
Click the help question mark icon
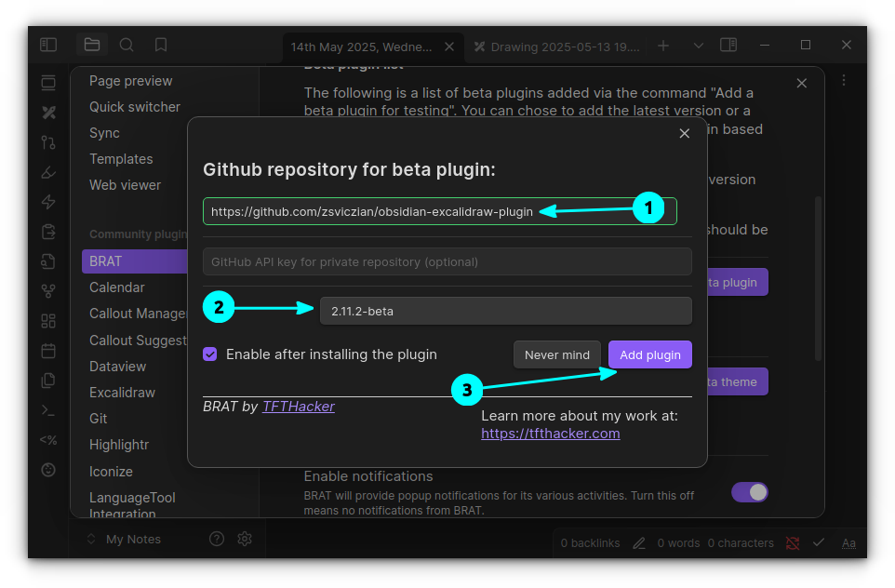[x=217, y=539]
